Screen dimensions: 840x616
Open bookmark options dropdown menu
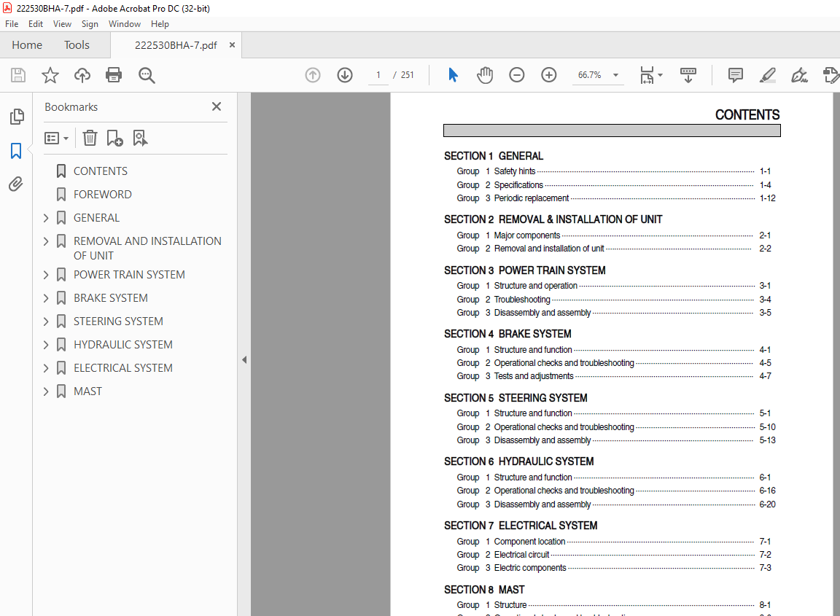[56, 139]
